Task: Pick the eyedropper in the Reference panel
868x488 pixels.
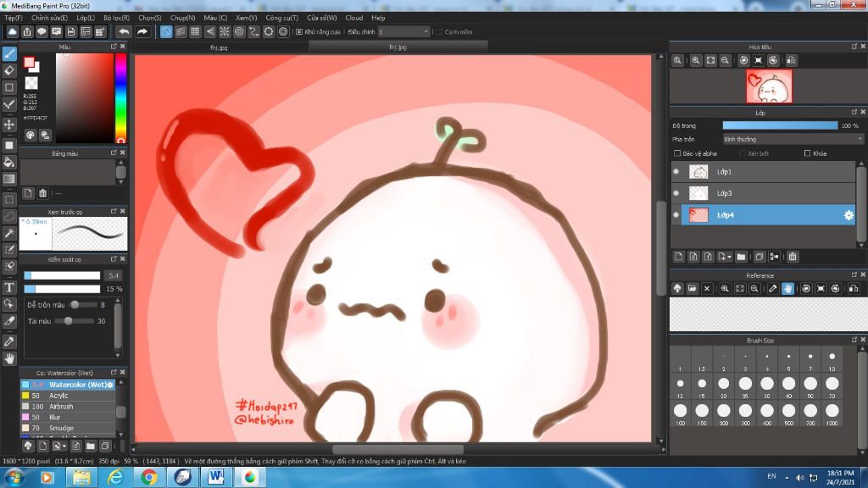Action: (773, 288)
